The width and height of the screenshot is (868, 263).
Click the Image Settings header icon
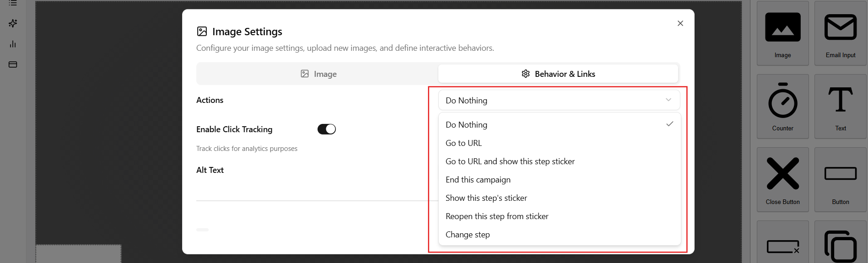(x=202, y=31)
